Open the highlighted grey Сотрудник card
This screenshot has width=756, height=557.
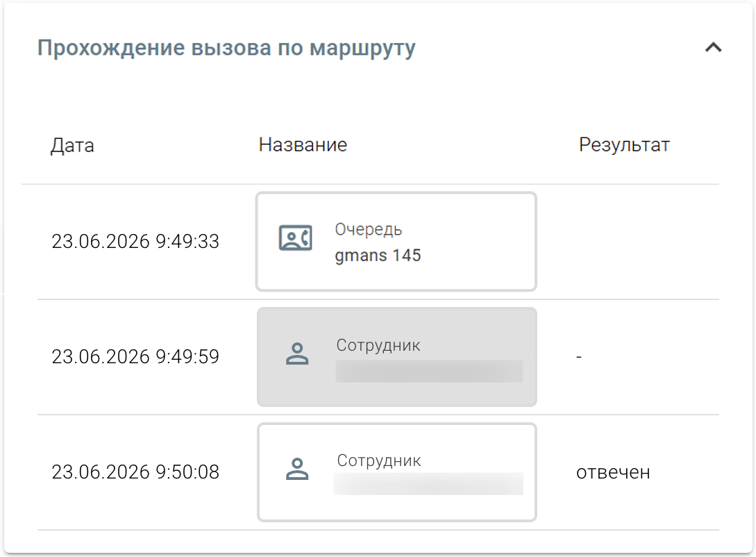pyautogui.click(x=397, y=357)
